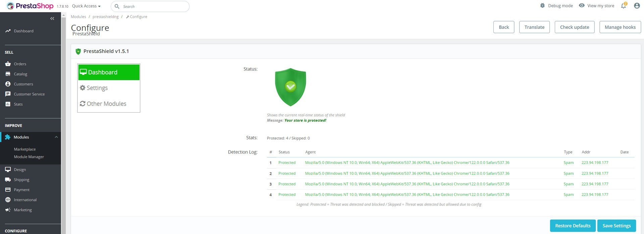644x234 pixels.
Task: Click the Catalog store icon in sidebar
Action: (8, 74)
